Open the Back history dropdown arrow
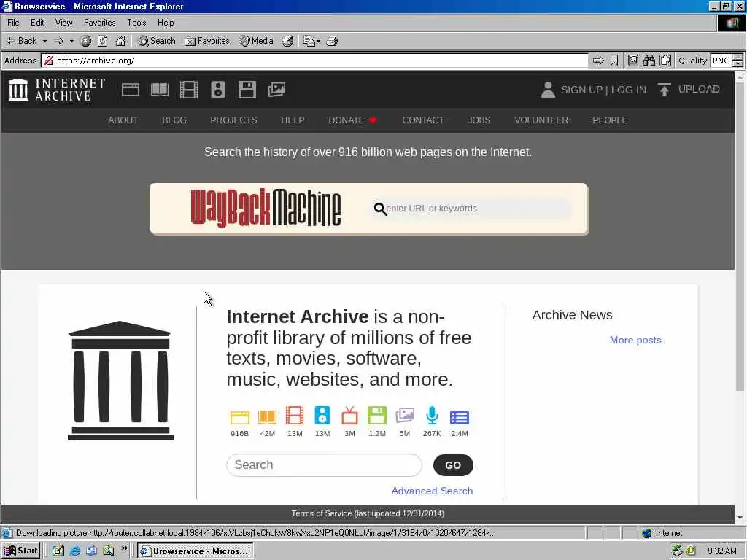This screenshot has width=747, height=560. click(x=44, y=41)
